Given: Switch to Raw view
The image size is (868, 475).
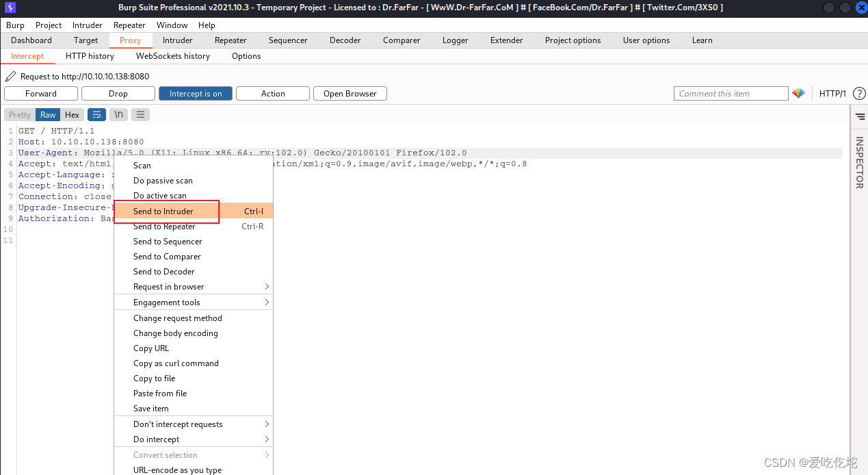Looking at the screenshot, I should [x=48, y=115].
